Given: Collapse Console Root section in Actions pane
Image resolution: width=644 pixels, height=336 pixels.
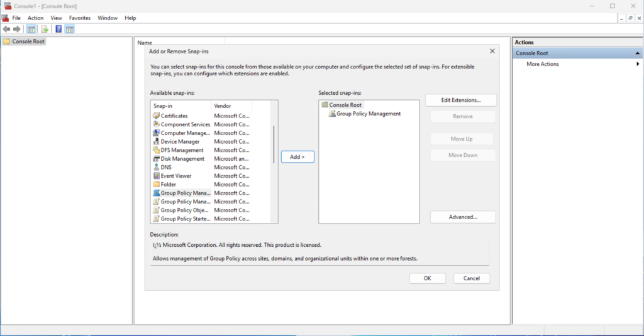Looking at the screenshot, I should [638, 53].
